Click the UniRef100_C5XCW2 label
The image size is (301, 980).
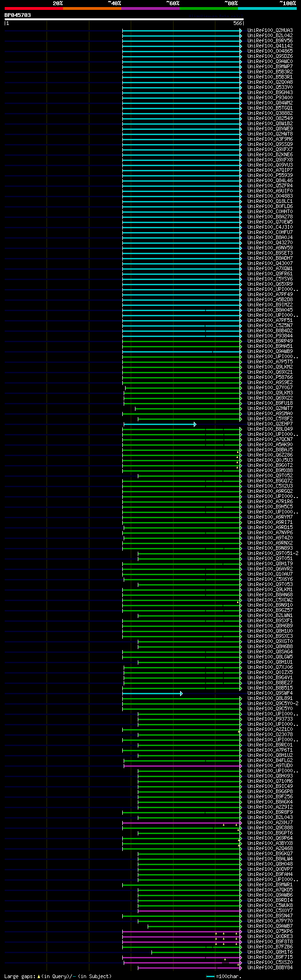click(270, 600)
